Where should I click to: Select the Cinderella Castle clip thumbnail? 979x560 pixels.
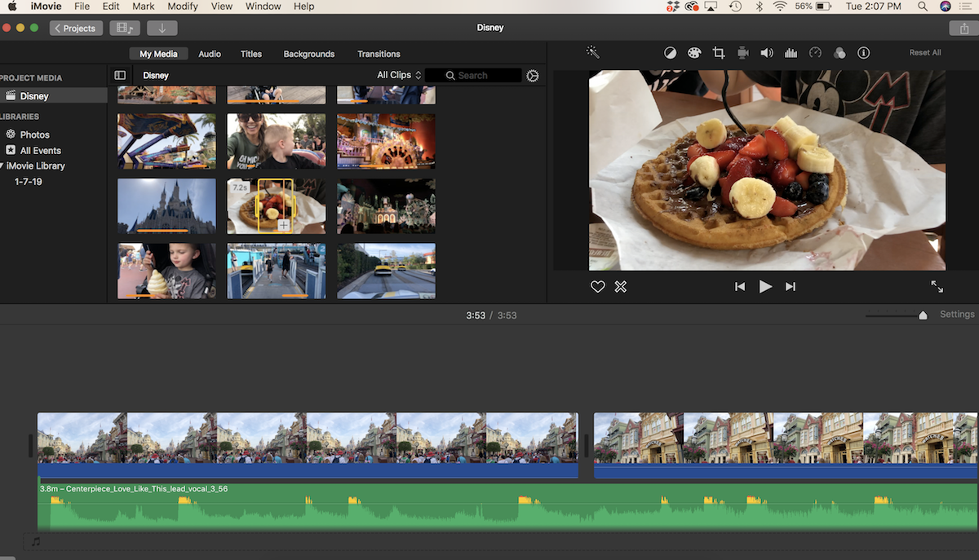coord(166,206)
